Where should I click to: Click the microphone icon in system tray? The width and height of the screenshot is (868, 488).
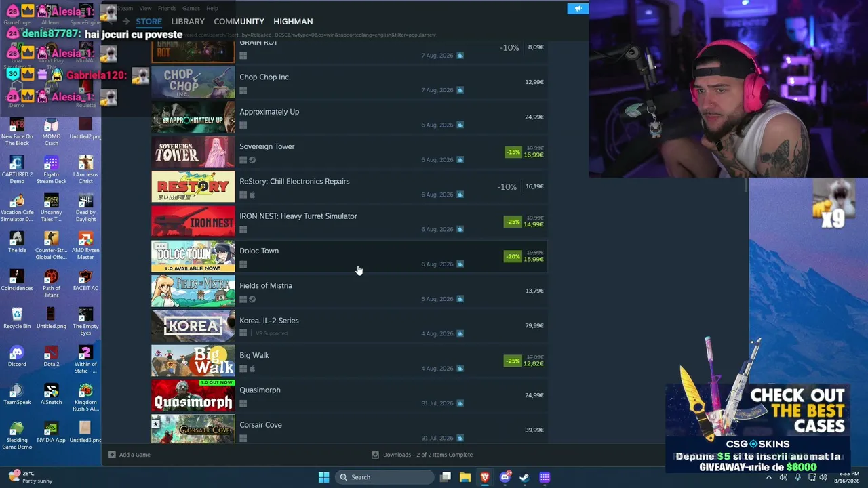pyautogui.click(x=797, y=477)
